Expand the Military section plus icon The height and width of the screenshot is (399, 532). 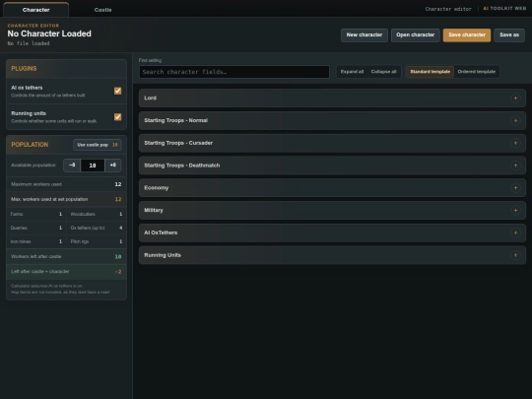(515, 210)
